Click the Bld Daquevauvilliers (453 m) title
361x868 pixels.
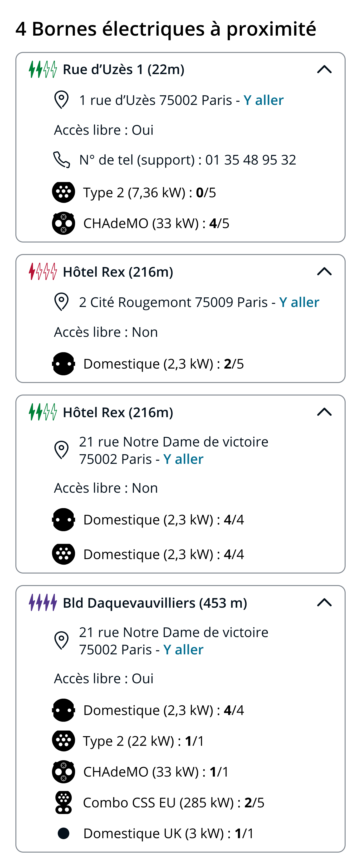tap(155, 603)
